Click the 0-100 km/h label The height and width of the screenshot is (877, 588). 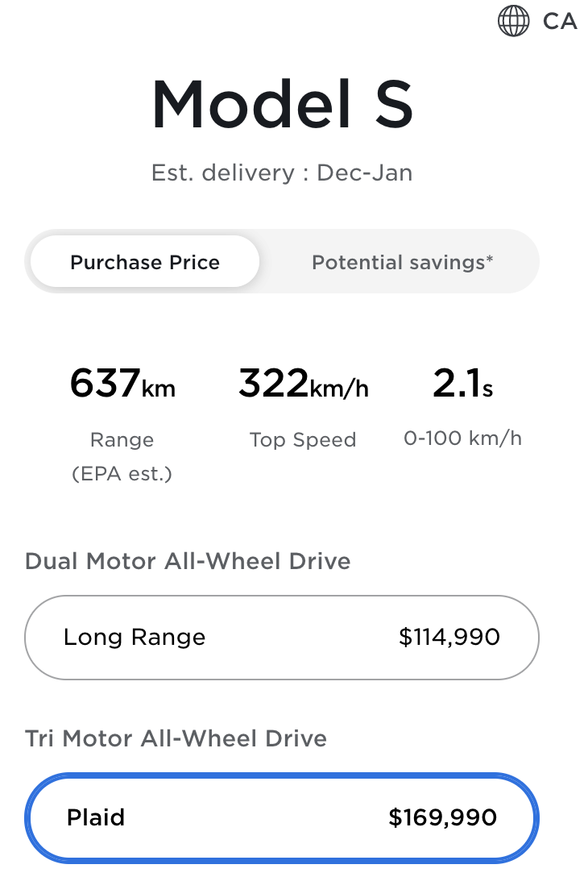click(x=462, y=438)
